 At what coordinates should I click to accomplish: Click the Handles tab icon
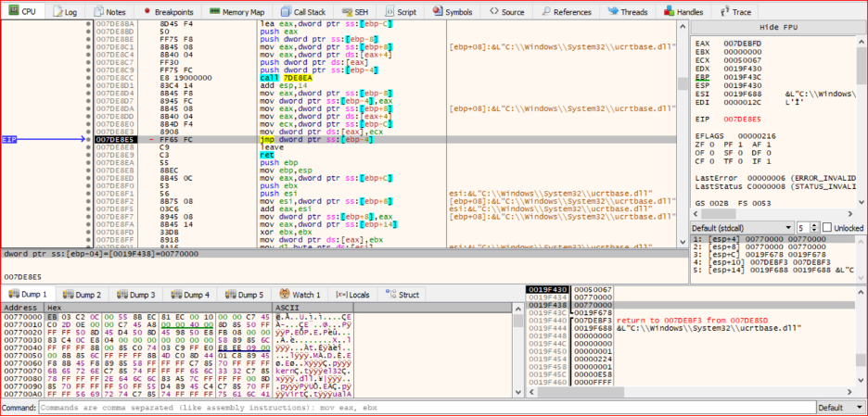pos(670,11)
